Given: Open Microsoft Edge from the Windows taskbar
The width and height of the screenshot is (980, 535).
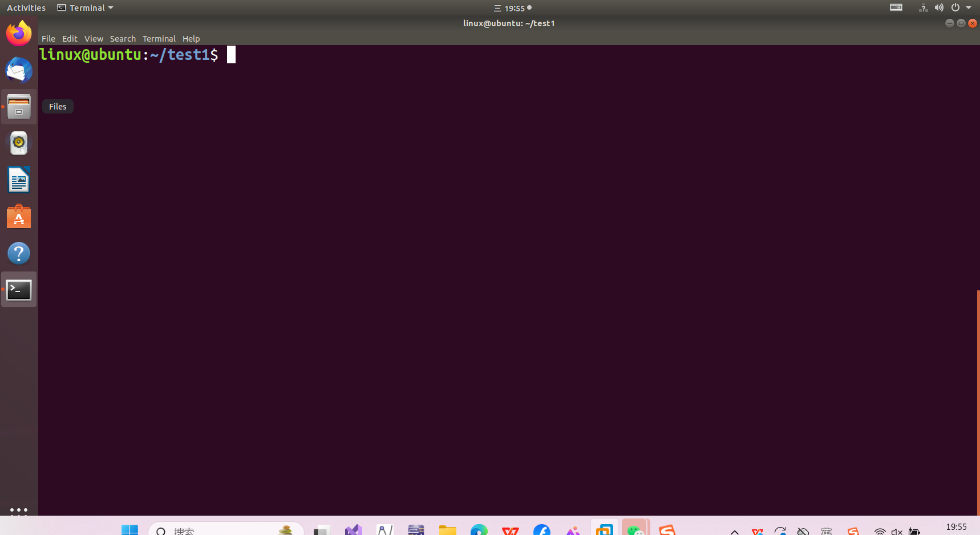Looking at the screenshot, I should (x=479, y=529).
